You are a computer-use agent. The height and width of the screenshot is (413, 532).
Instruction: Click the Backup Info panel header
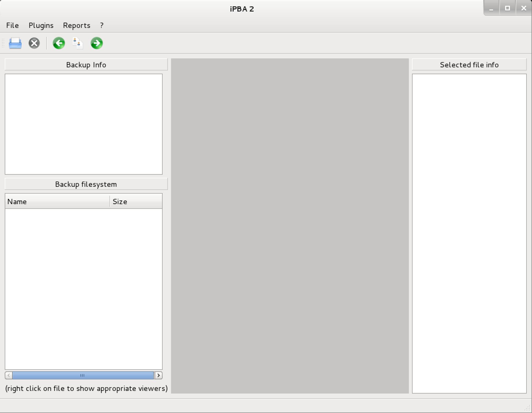tap(86, 65)
